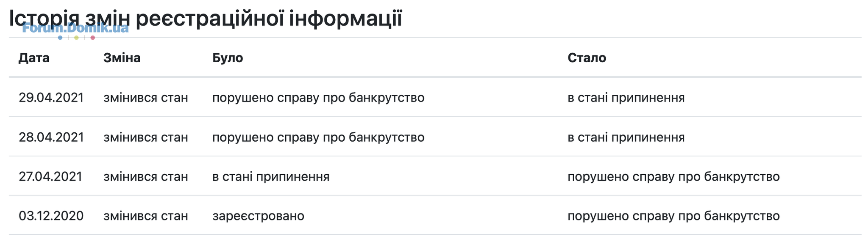
Task: Click the 'Зміна' column header
Action: tap(122, 58)
